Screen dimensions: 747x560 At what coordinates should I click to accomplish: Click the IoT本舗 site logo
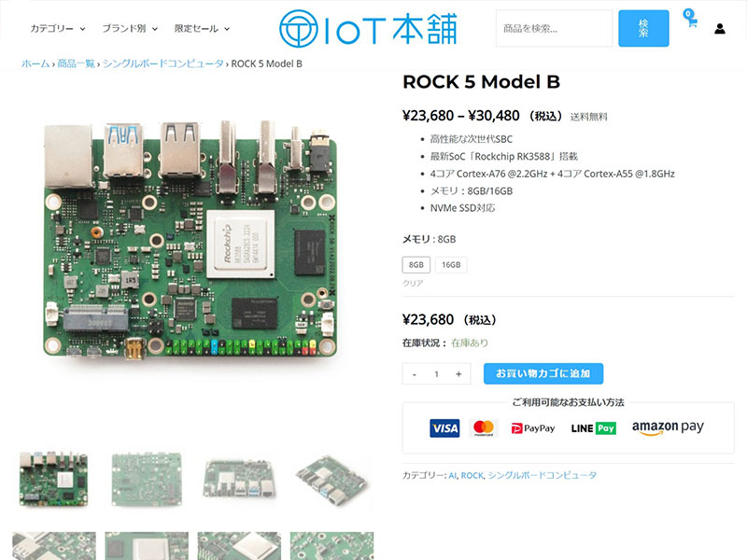point(368,29)
